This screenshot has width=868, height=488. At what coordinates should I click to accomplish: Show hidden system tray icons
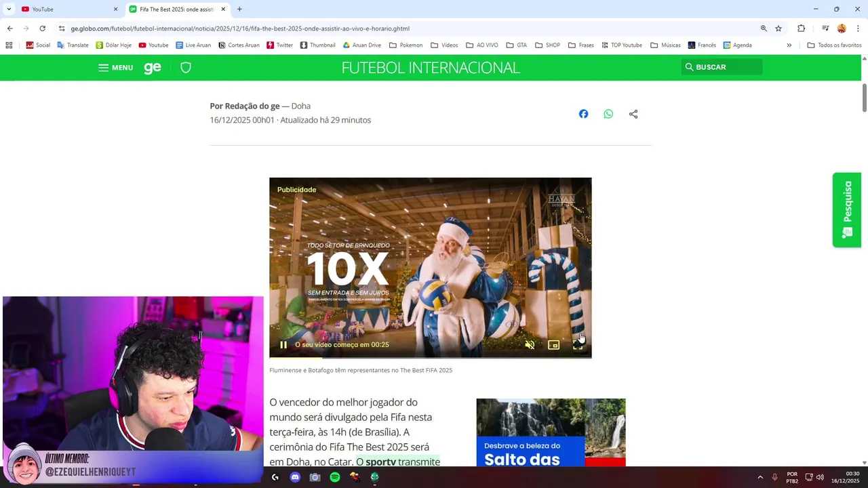pyautogui.click(x=760, y=477)
